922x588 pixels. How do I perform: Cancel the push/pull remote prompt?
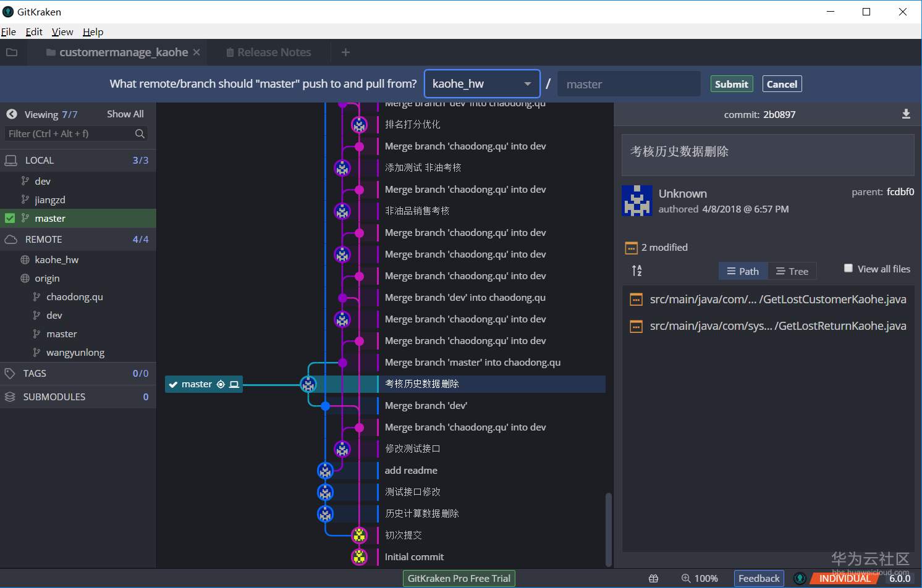782,84
